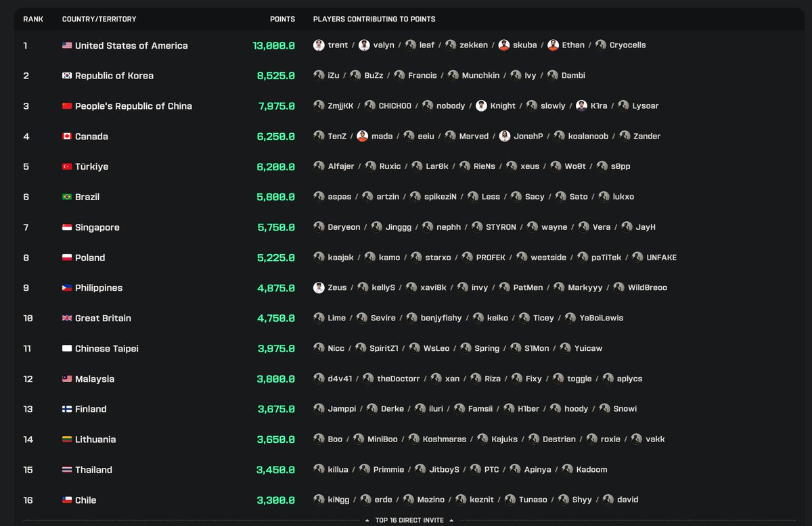
Task: Select the 3,300.0 points value
Action: (275, 500)
